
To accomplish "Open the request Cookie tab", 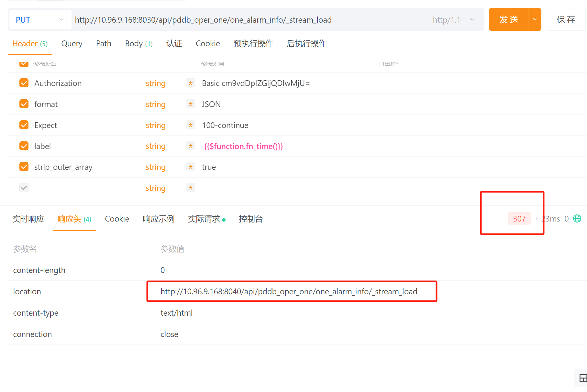I will 208,44.
